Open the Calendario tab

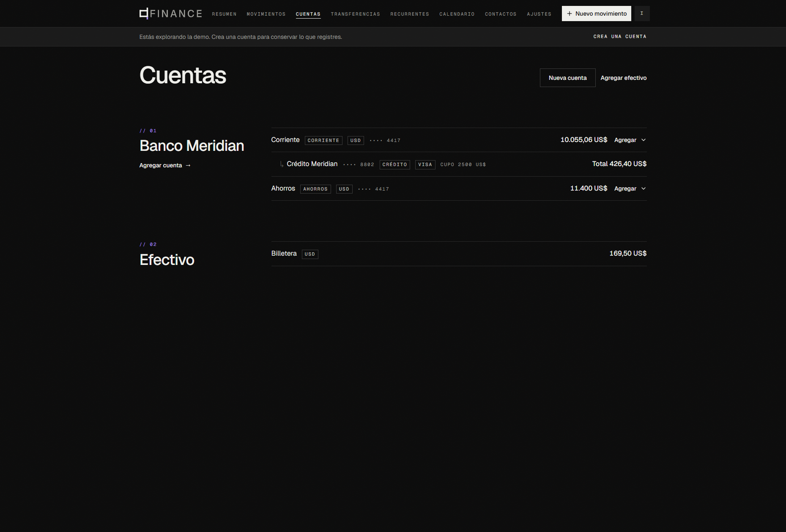[x=457, y=14]
